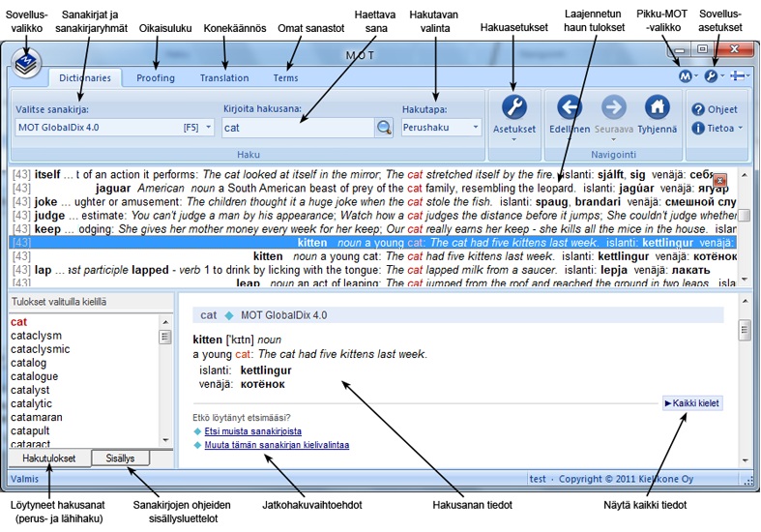Go back with Edellinen arrow

[x=570, y=107]
